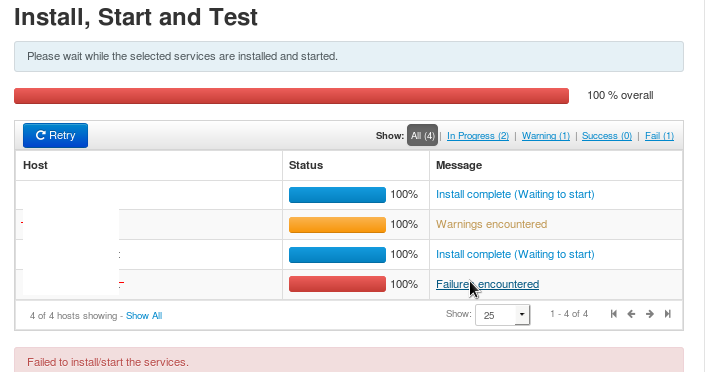Click the Install, Start and Test heading
The width and height of the screenshot is (716, 372).
click(136, 17)
